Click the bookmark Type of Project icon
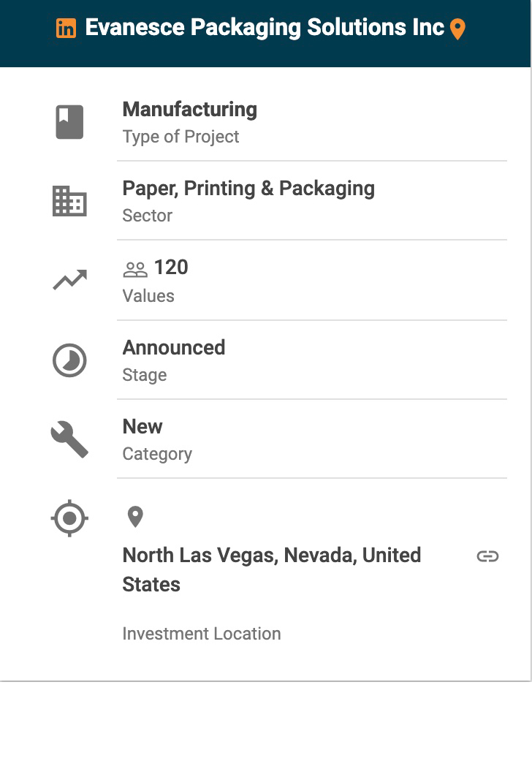The image size is (532, 769). [69, 122]
